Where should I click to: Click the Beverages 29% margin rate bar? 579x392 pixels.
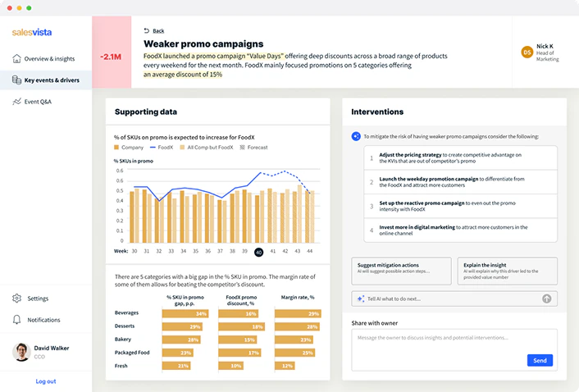click(x=298, y=314)
